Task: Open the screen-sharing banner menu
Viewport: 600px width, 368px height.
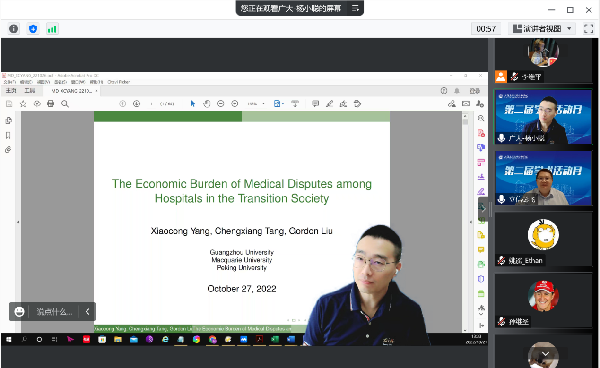Action: click(355, 8)
